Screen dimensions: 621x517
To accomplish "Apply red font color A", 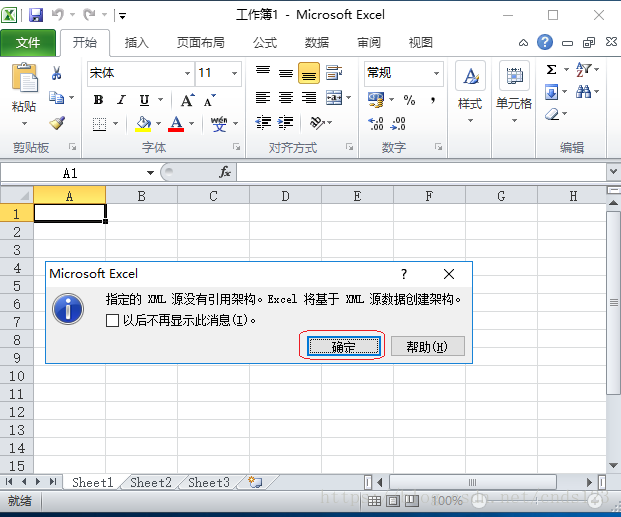I will [x=176, y=124].
